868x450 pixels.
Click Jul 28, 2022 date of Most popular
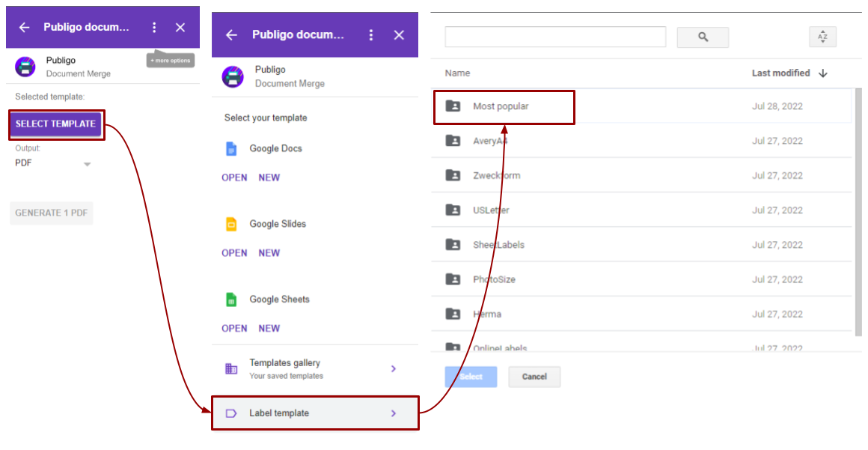(777, 106)
